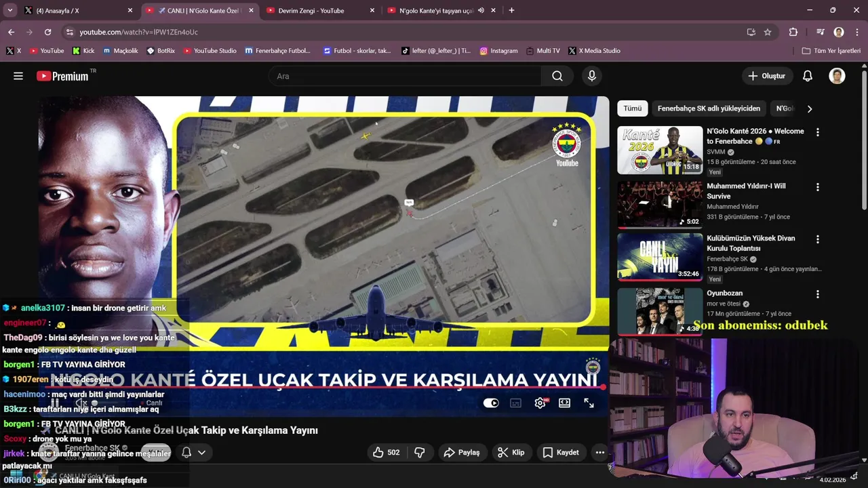Switch to N'golo Kante'yi taşıyan uçak tab
This screenshot has width=868, height=488.
pyautogui.click(x=441, y=10)
